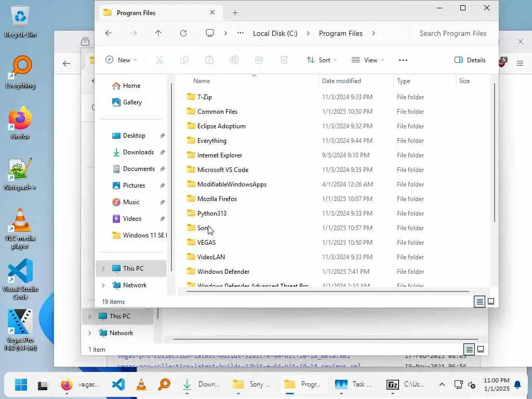Open the New dropdown menu
Image resolution: width=532 pixels, height=399 pixels.
121,60
